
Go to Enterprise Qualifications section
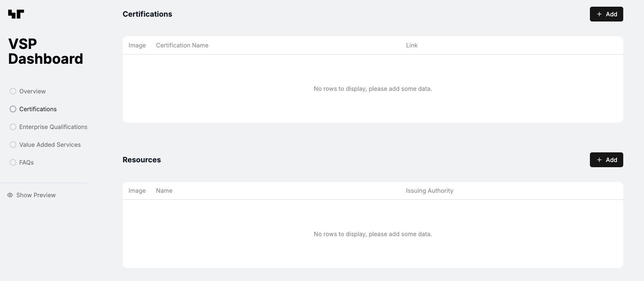[x=53, y=127]
